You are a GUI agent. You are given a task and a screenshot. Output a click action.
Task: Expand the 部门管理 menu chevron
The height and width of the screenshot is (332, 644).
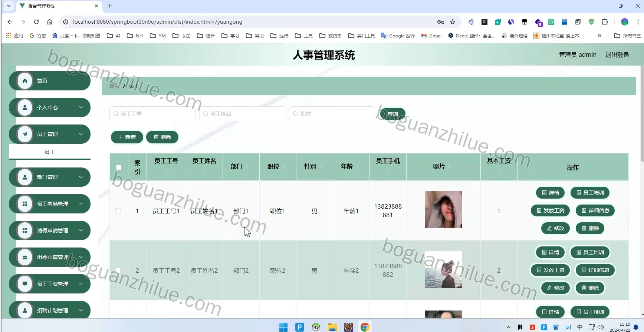click(81, 177)
